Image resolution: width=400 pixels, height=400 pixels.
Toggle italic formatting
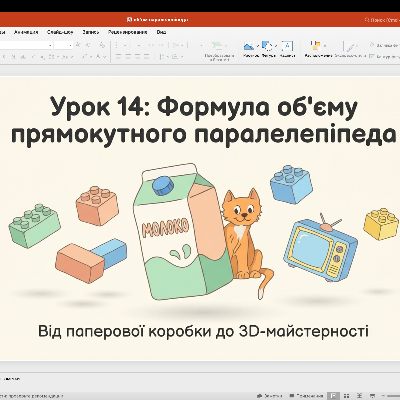[x=4, y=57]
